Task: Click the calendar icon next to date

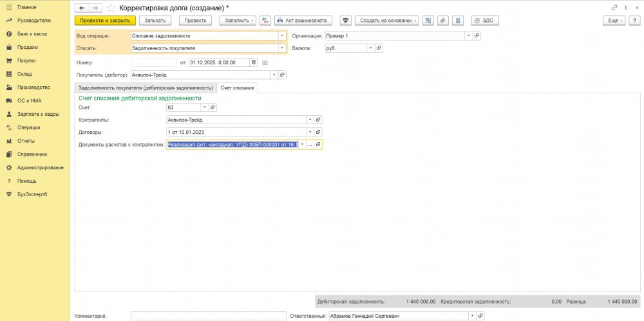Action: (x=254, y=62)
